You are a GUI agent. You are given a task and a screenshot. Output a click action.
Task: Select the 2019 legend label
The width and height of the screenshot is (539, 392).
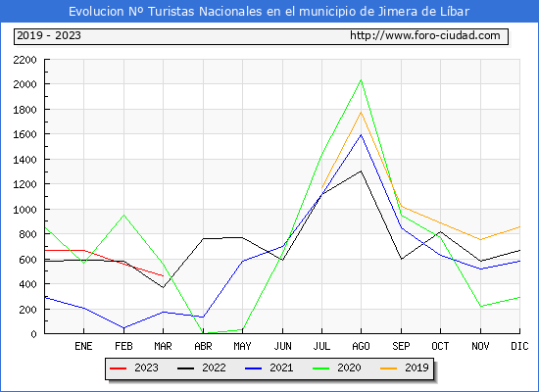[416, 367]
